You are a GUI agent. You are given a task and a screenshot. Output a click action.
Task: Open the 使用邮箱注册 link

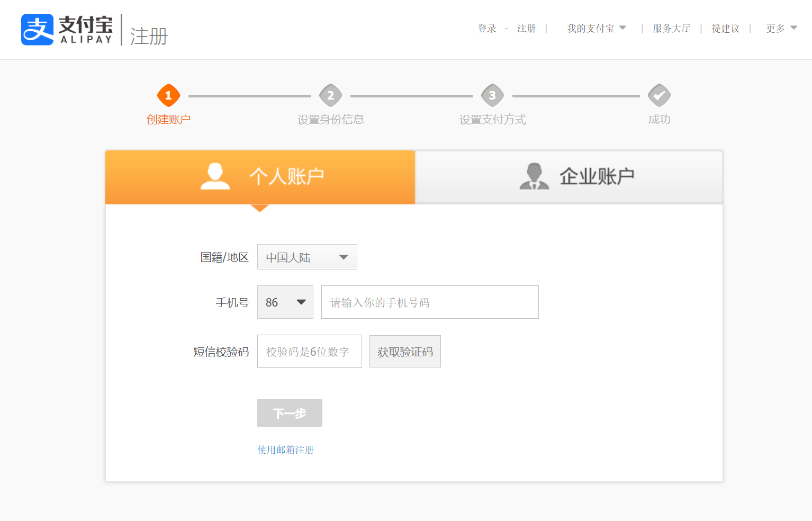(286, 450)
